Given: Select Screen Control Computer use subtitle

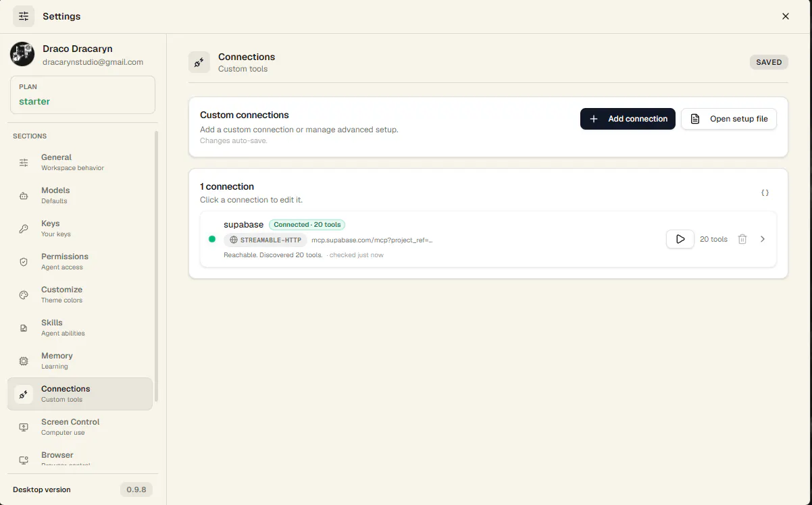Looking at the screenshot, I should coord(63,433).
